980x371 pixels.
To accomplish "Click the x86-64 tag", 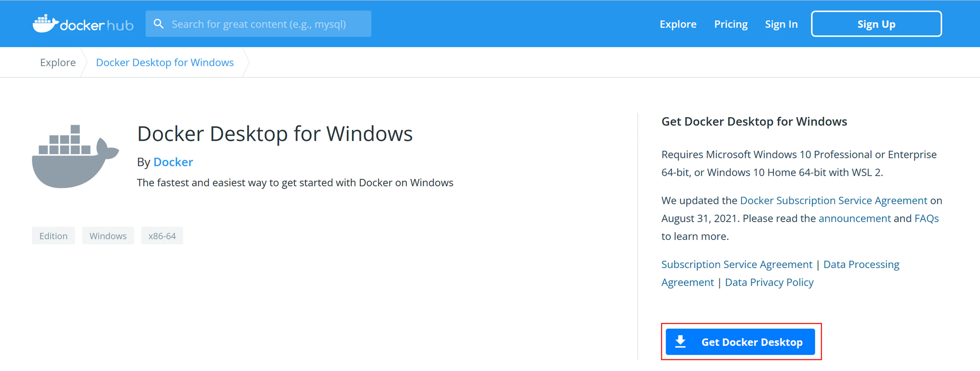I will [x=162, y=236].
